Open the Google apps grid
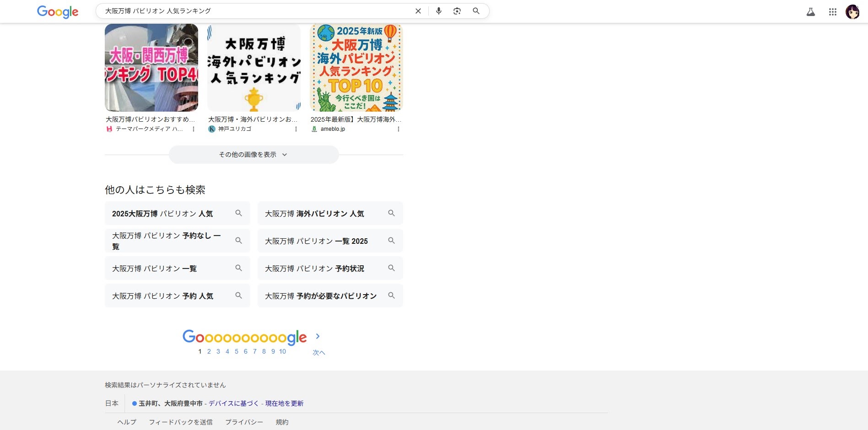 [832, 12]
